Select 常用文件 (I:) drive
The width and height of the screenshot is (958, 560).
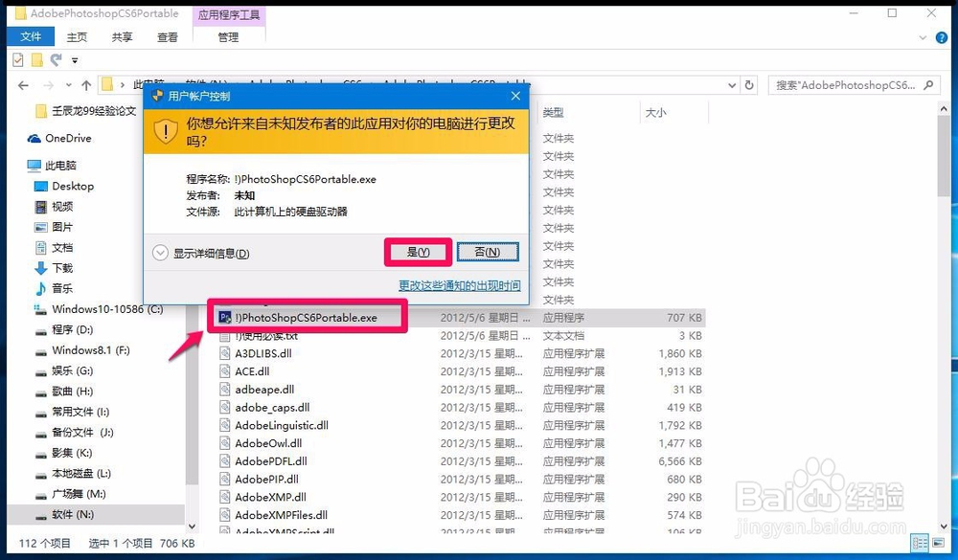click(x=72, y=413)
